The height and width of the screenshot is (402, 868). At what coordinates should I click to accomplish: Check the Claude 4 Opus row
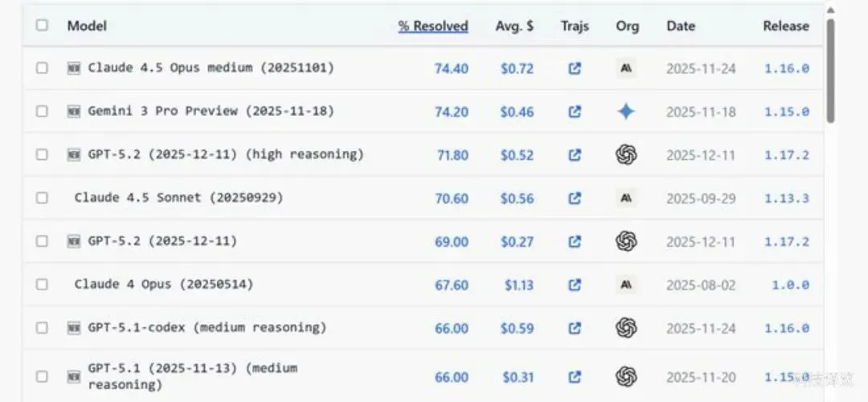pos(42,285)
